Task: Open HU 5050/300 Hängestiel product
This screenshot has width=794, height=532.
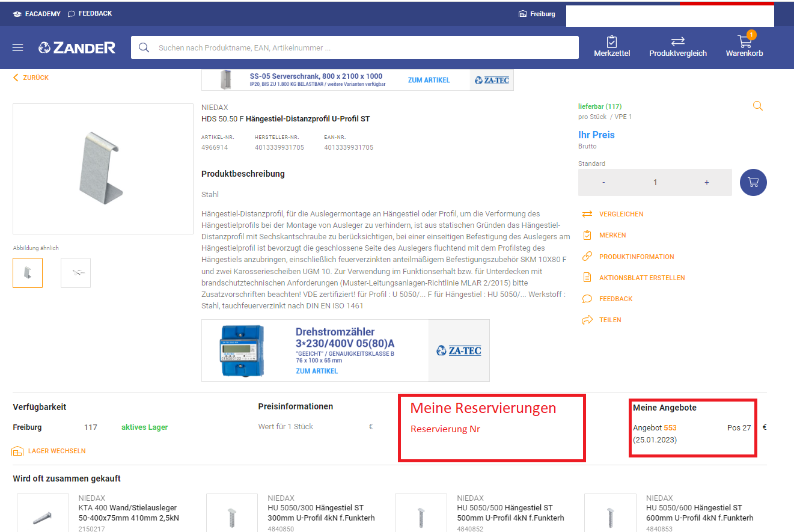Action: point(321,513)
